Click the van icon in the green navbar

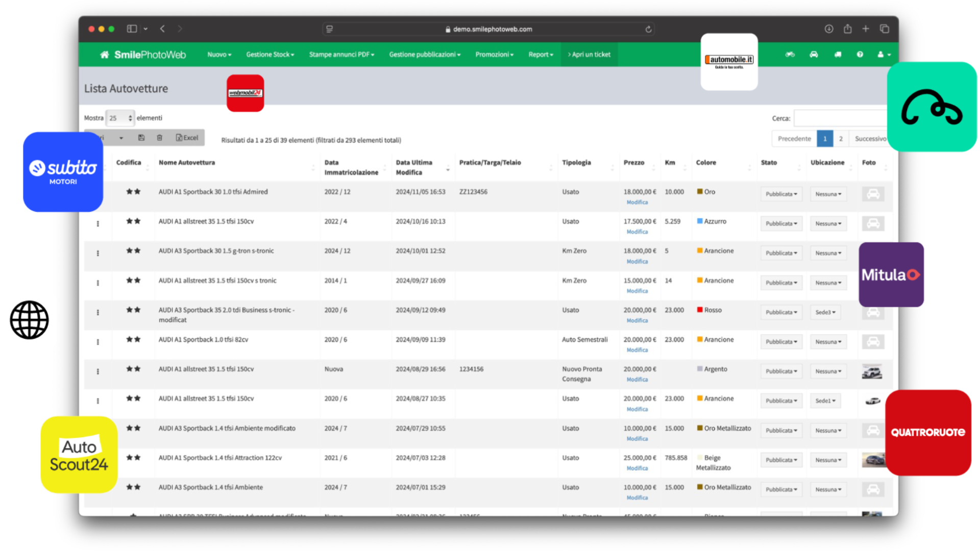coord(838,55)
